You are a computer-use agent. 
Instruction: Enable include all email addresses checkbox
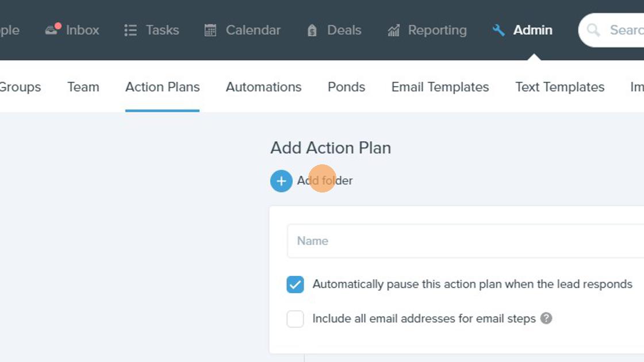(x=296, y=319)
